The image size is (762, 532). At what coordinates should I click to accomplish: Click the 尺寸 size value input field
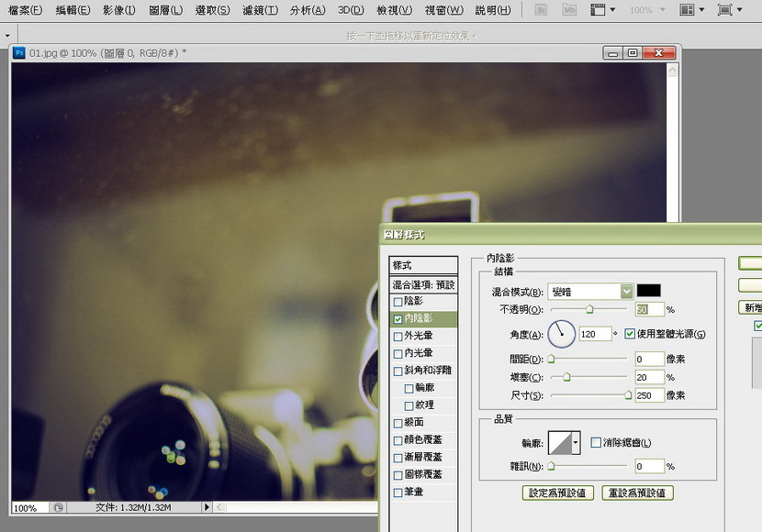[647, 395]
